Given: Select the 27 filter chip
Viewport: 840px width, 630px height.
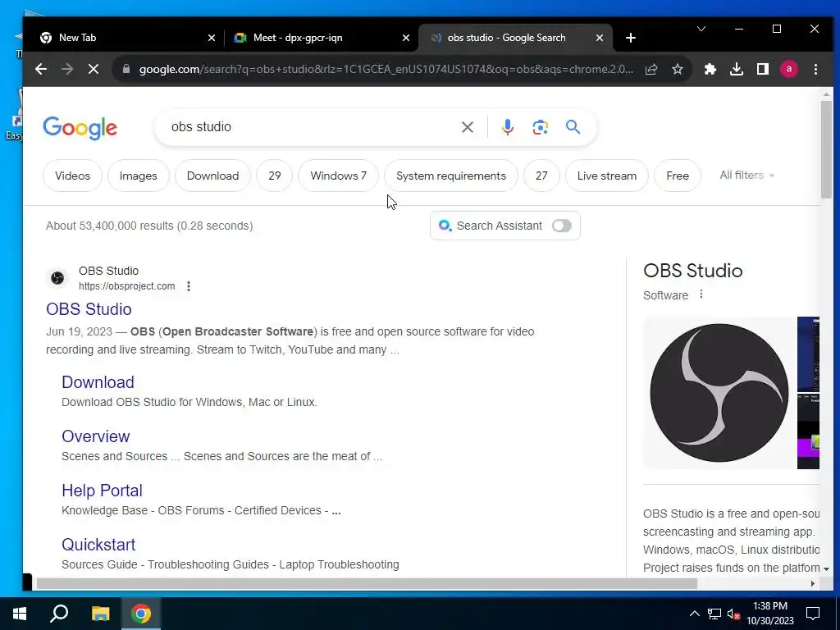Looking at the screenshot, I should (x=541, y=176).
